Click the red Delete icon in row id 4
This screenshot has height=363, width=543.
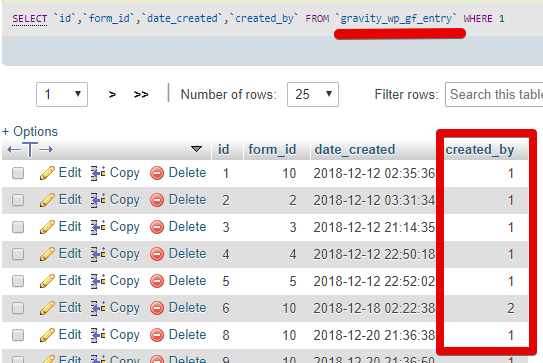point(157,254)
